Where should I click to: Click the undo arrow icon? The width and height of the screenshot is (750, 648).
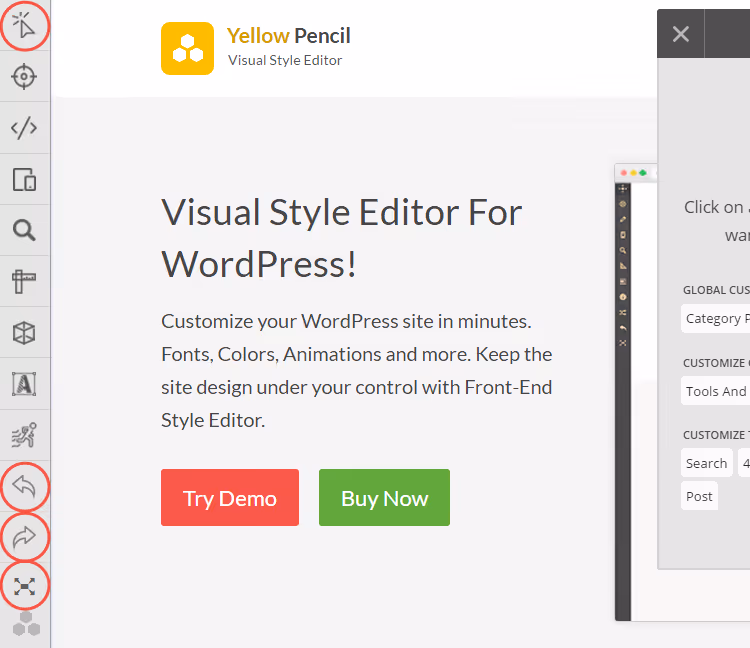pyautogui.click(x=24, y=486)
